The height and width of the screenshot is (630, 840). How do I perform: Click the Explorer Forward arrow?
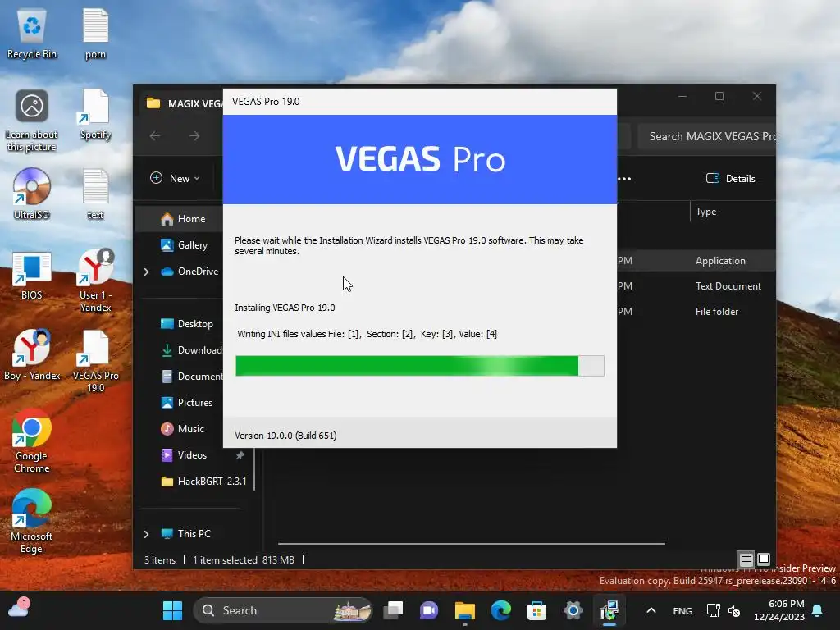pos(194,136)
